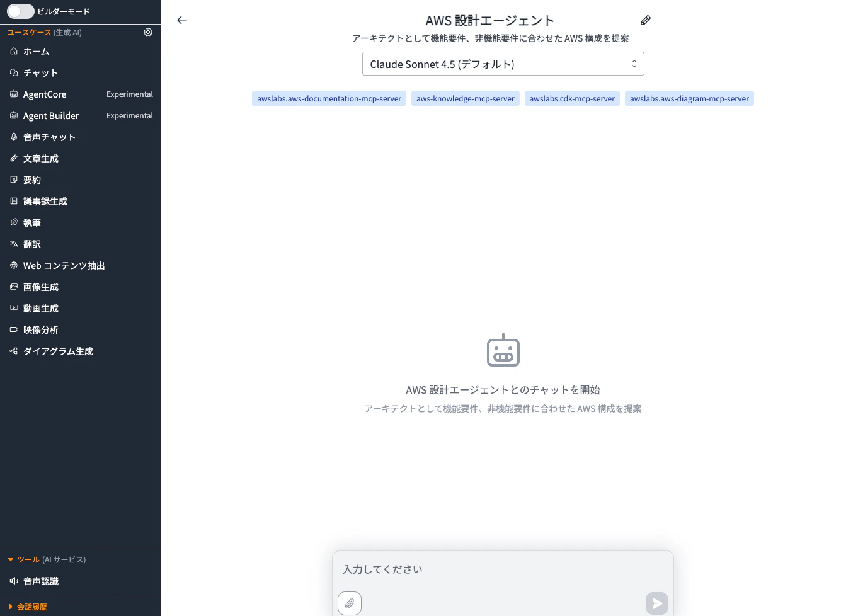Screen dimensions: 841x616
Task: Edit the agent with the pencil icon
Action: point(646,20)
